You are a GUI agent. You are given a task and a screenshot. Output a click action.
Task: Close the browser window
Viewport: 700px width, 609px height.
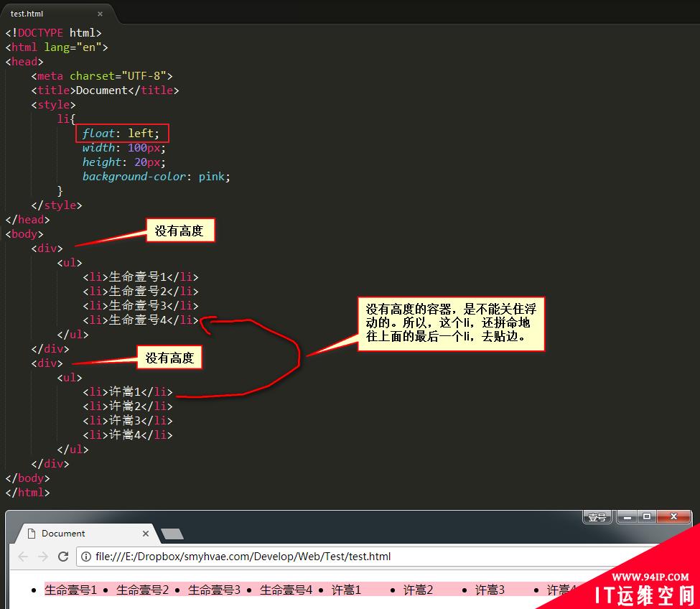point(674,517)
